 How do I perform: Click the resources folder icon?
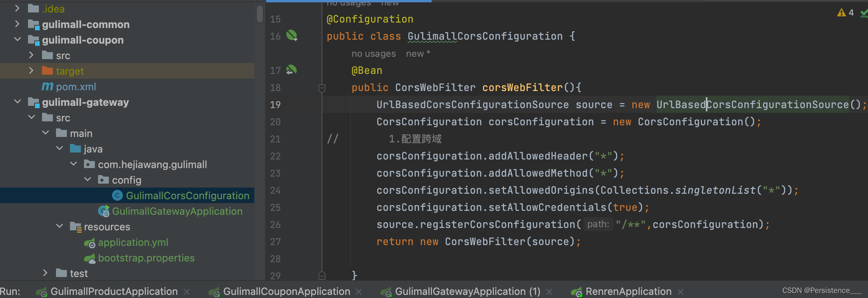coord(76,227)
